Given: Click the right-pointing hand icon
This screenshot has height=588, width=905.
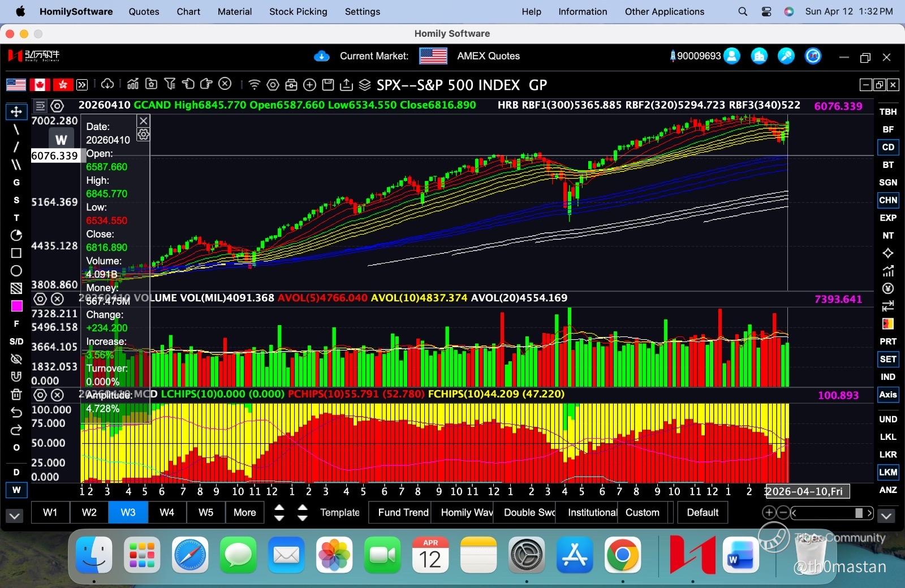Looking at the screenshot, I should click(206, 84).
